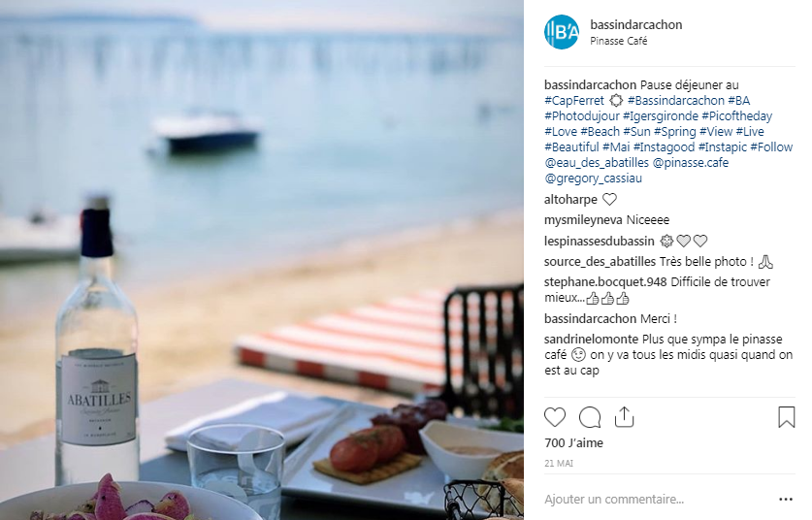
Task: Open the bassindarcachon username in the header
Action: 636,24
